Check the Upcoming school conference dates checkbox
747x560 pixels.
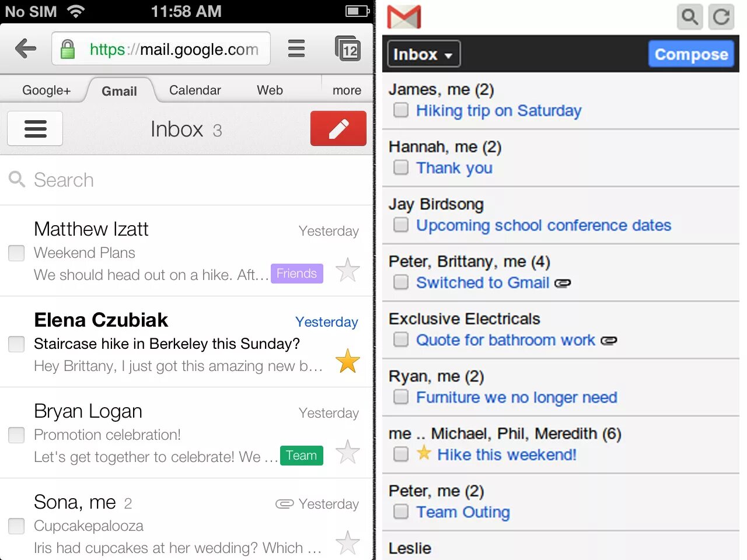click(x=401, y=225)
